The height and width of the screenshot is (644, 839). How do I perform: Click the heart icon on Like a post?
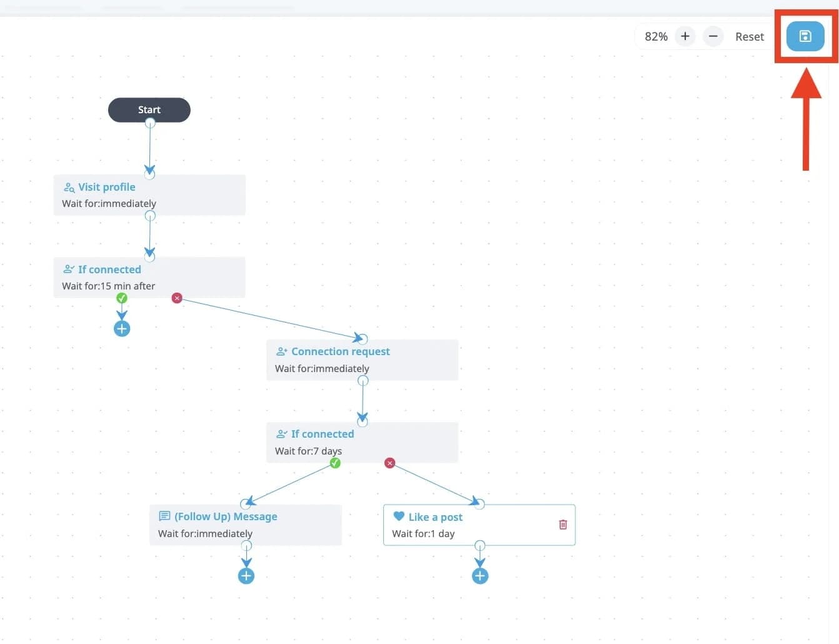click(x=399, y=516)
